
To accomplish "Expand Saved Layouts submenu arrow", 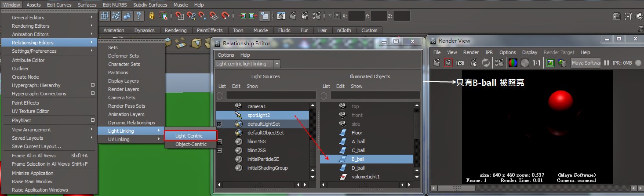I will click(91, 138).
